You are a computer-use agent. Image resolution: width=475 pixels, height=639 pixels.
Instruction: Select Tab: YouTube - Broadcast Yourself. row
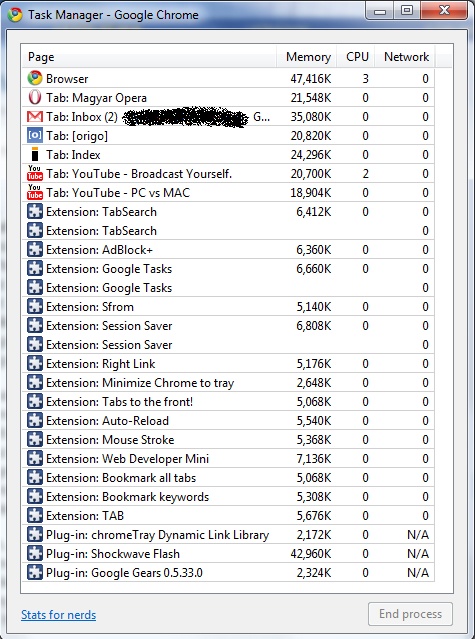228,173
